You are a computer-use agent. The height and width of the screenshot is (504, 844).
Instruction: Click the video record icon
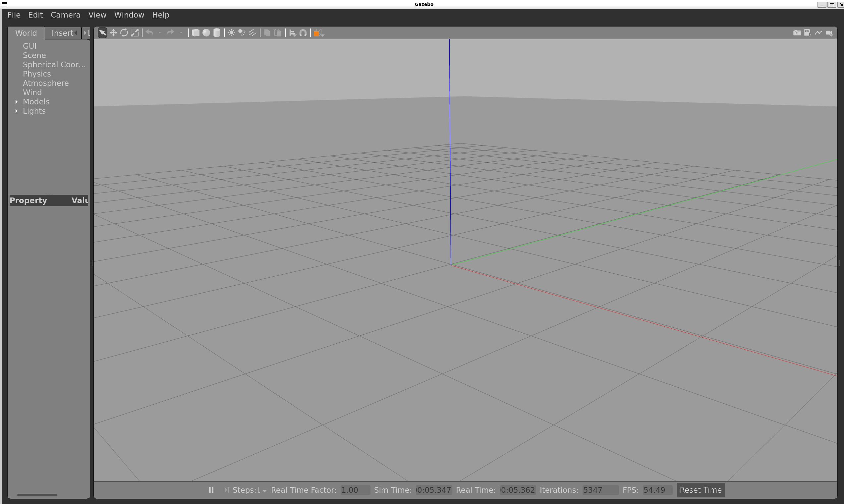click(x=829, y=33)
